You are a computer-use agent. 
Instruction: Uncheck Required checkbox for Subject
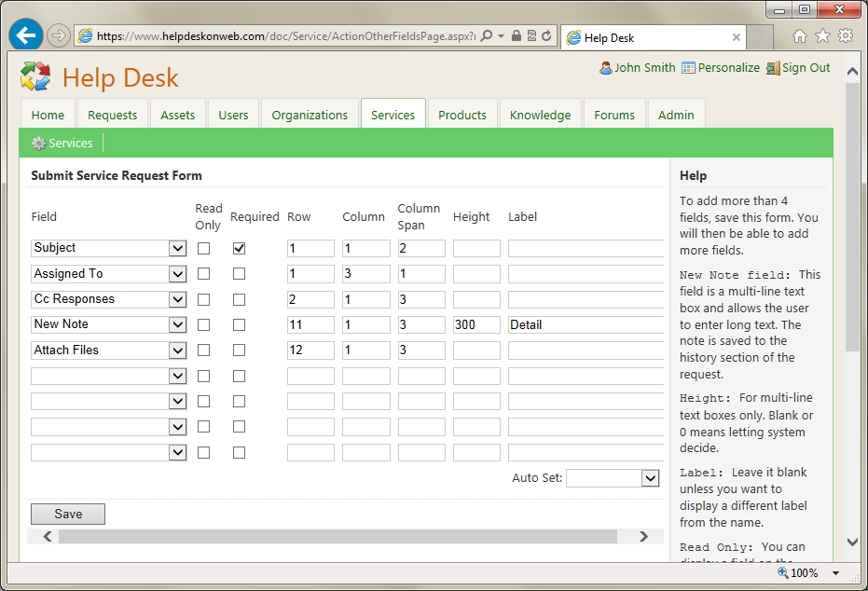pyautogui.click(x=239, y=249)
